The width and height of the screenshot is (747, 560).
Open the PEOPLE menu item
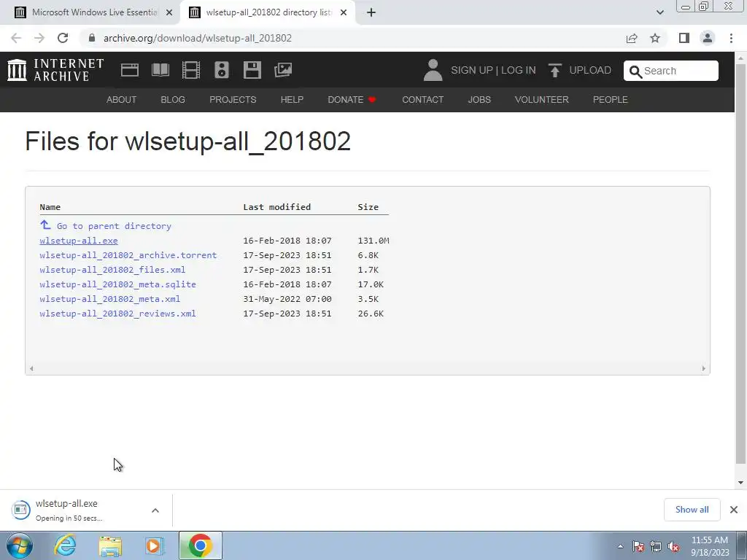pos(611,99)
